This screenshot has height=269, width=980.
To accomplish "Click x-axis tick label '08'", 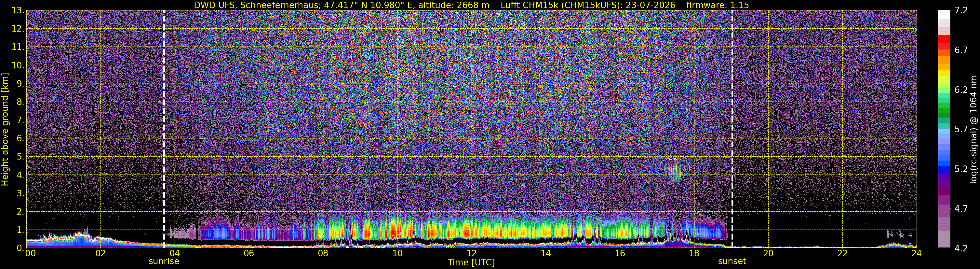I will [x=323, y=253].
